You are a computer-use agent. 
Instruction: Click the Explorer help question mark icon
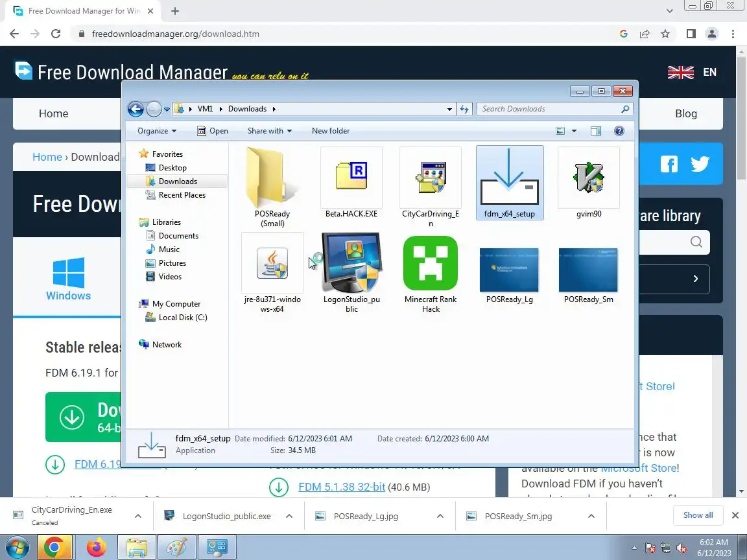(619, 131)
